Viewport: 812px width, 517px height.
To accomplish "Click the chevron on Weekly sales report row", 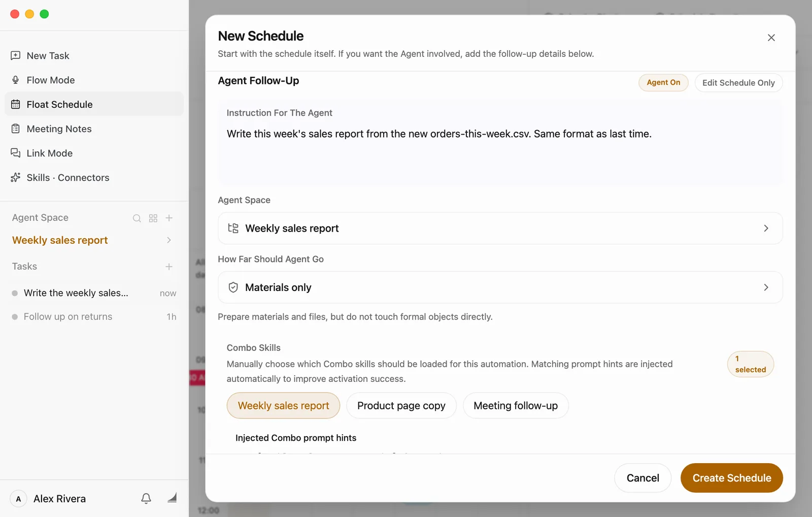I will (x=766, y=229).
